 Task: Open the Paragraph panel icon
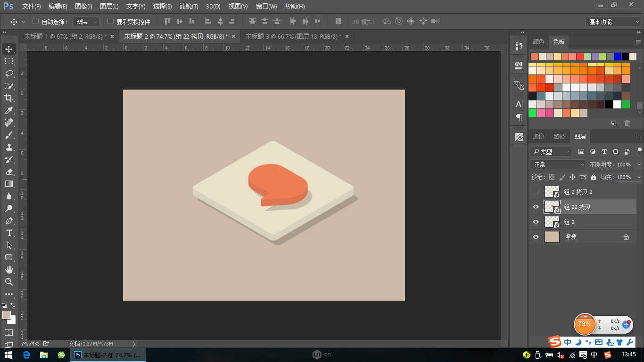point(519,117)
